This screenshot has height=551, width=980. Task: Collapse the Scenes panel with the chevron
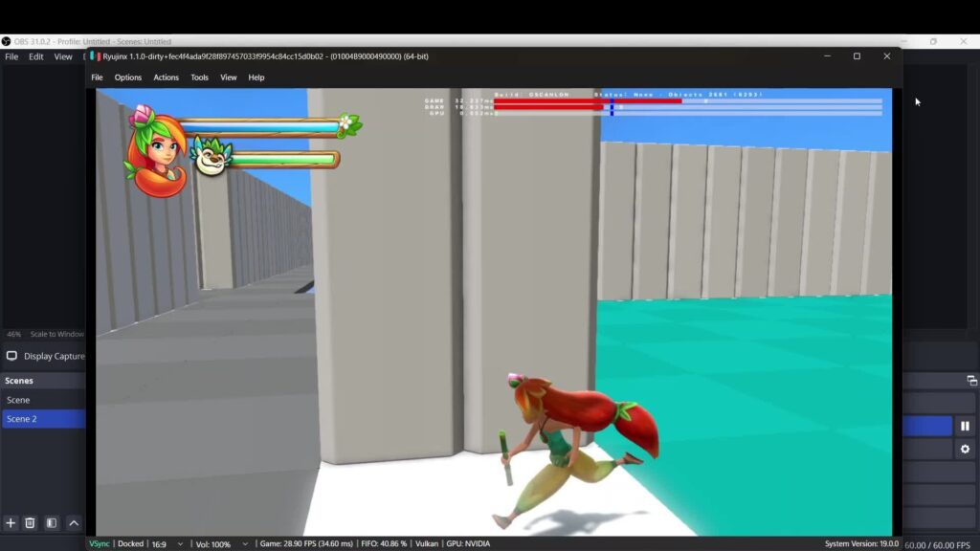pos(74,523)
